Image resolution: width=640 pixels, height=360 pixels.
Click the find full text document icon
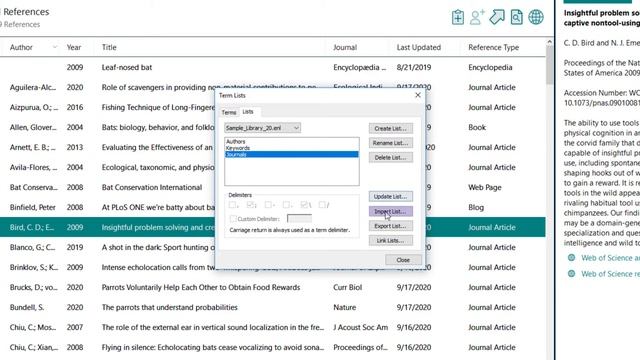pos(516,17)
